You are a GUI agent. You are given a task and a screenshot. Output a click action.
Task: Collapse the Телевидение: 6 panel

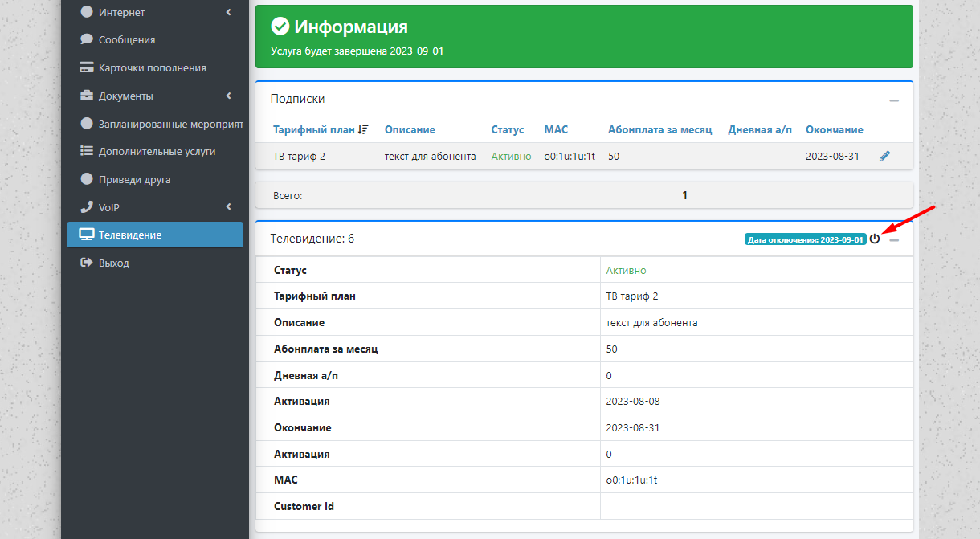894,240
